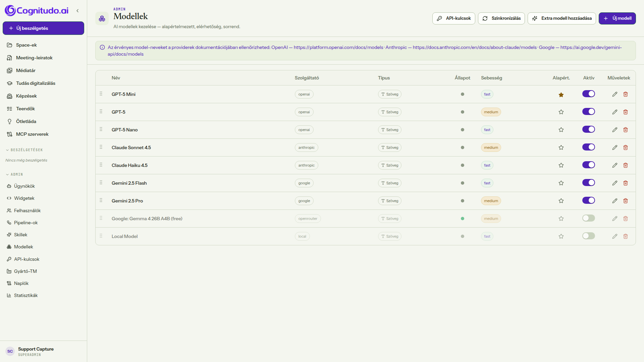
Task: Mark Claude Haiku 4.5 as default with star
Action: [x=561, y=165]
